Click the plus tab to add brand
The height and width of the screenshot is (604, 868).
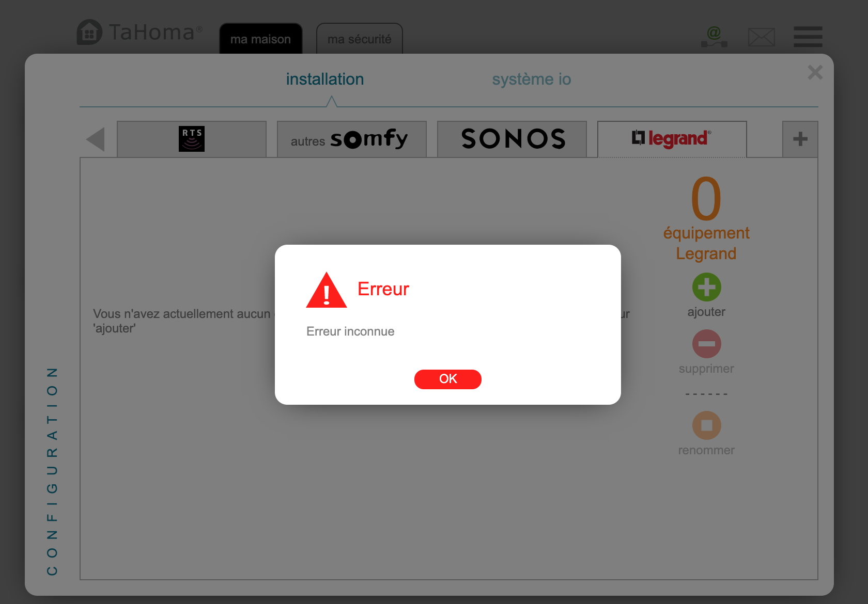800,139
